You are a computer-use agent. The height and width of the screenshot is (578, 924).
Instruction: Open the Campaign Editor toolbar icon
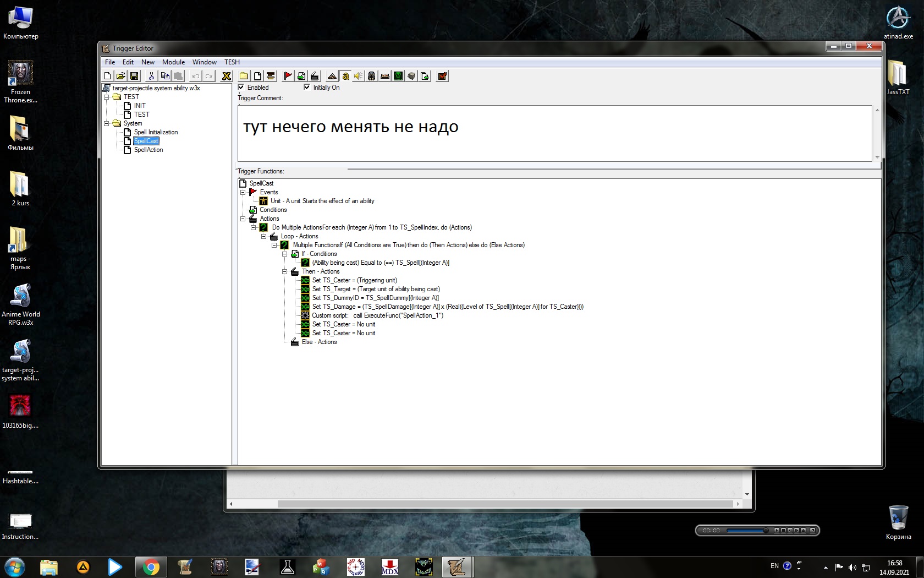click(x=384, y=76)
